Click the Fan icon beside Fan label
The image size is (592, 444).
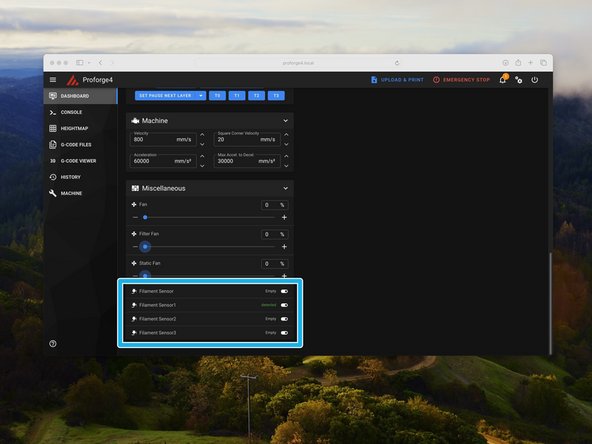tap(134, 204)
